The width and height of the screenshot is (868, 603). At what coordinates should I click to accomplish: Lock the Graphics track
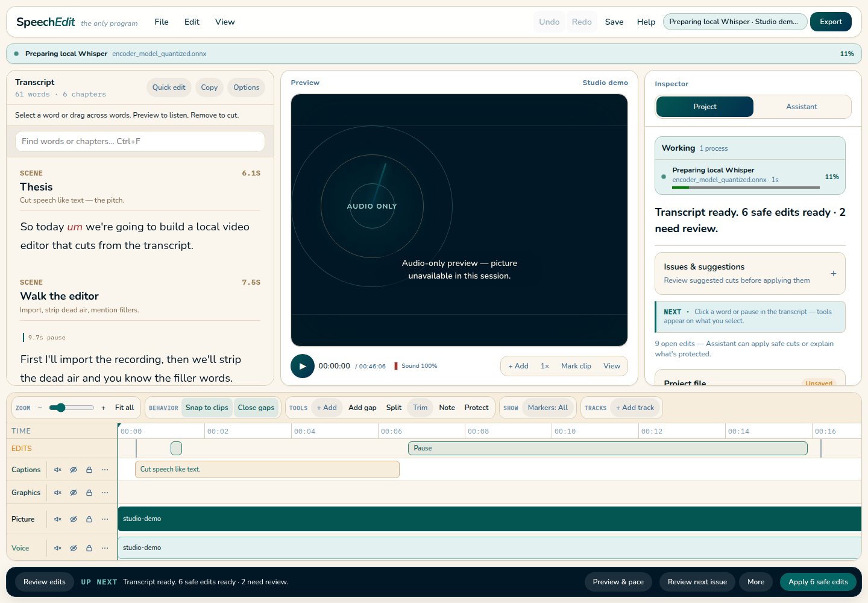coord(89,493)
